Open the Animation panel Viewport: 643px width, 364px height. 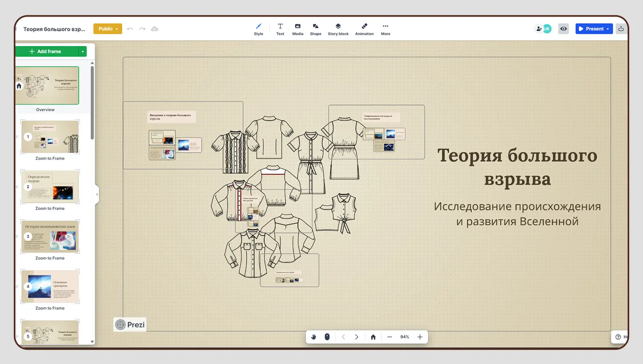[364, 29]
